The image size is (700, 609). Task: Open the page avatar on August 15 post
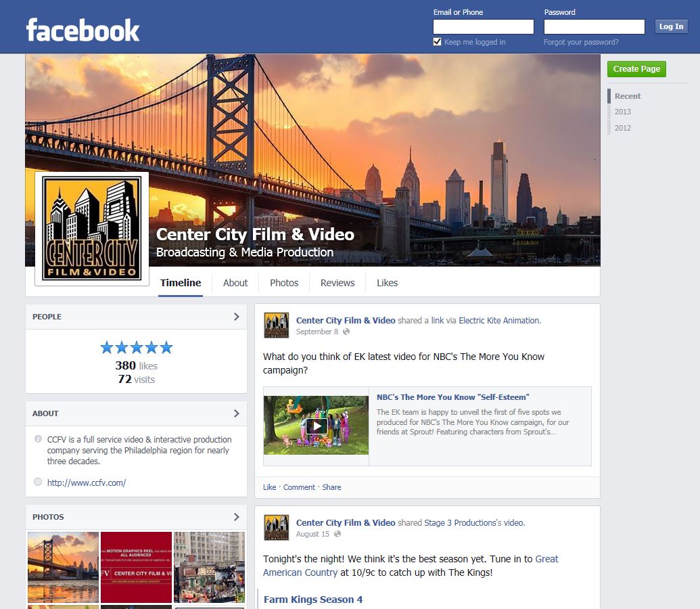click(277, 528)
